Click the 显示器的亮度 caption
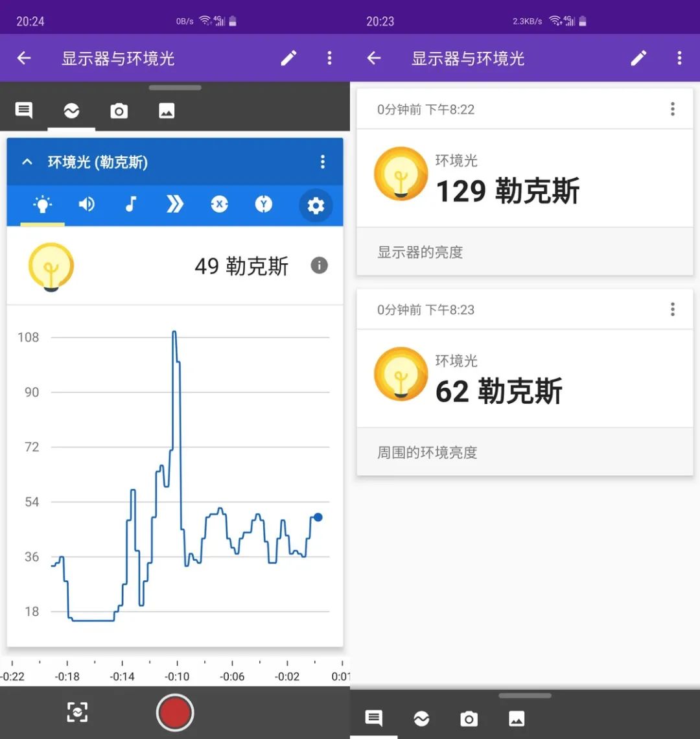The image size is (700, 739). (420, 252)
